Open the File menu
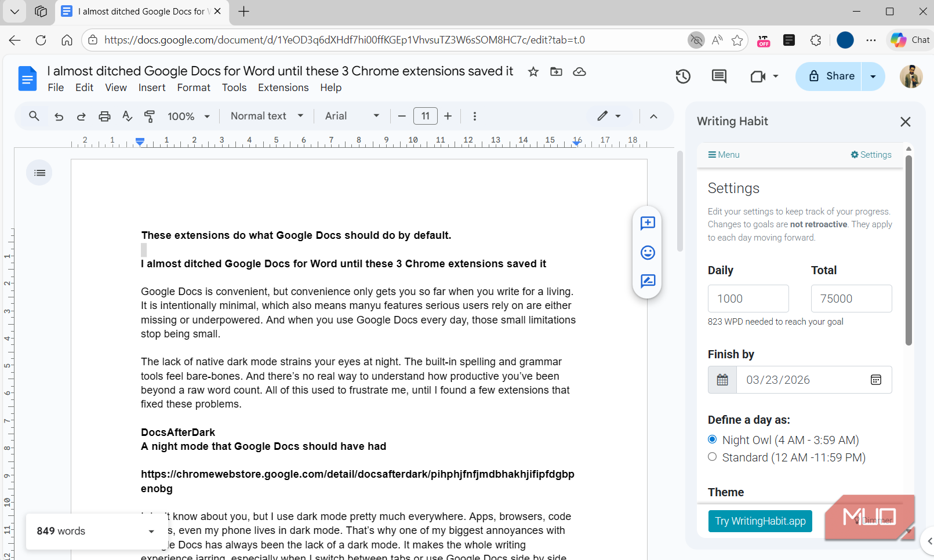 point(56,88)
